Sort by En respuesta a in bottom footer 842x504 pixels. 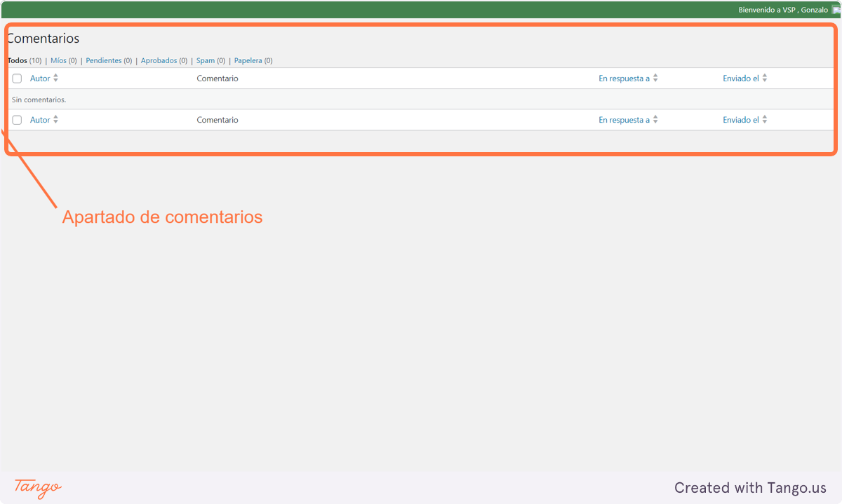tap(628, 120)
